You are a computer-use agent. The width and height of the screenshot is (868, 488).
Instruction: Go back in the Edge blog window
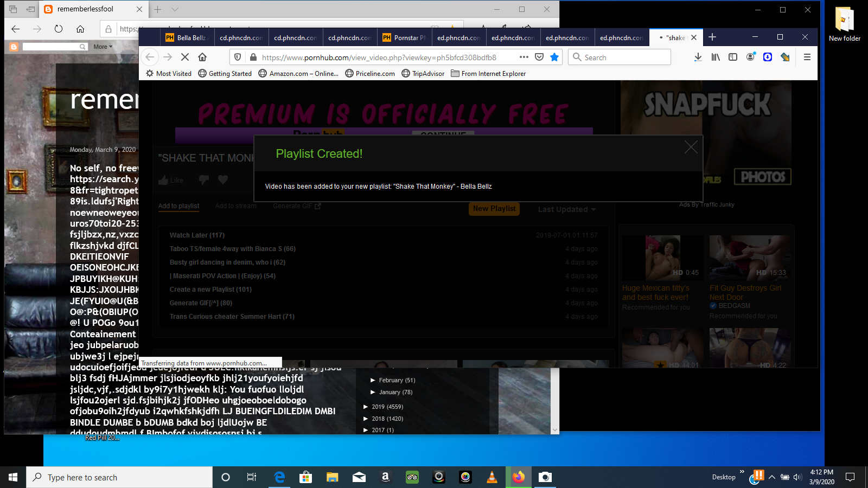point(16,29)
